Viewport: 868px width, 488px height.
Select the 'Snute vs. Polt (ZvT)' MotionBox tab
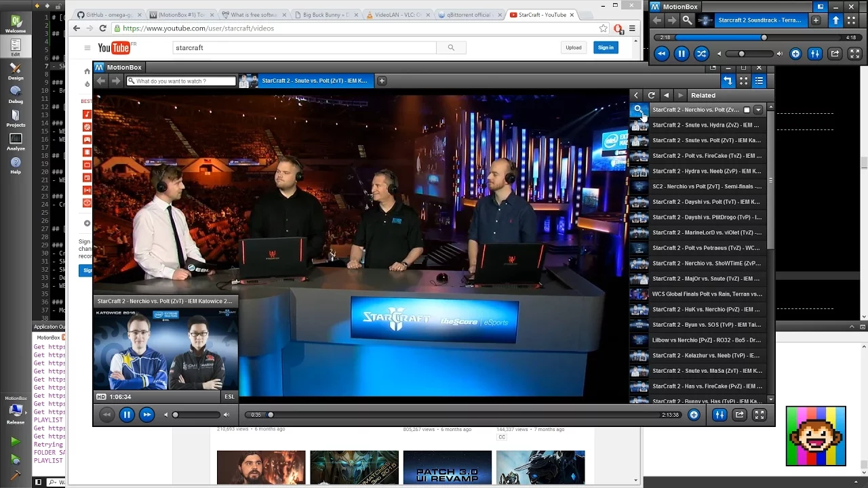(x=306, y=81)
